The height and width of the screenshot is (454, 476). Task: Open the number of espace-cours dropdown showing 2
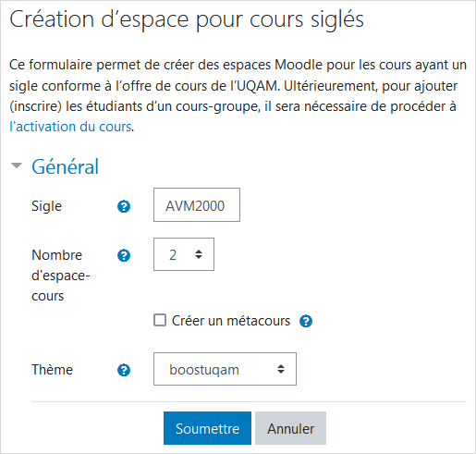[x=184, y=254]
